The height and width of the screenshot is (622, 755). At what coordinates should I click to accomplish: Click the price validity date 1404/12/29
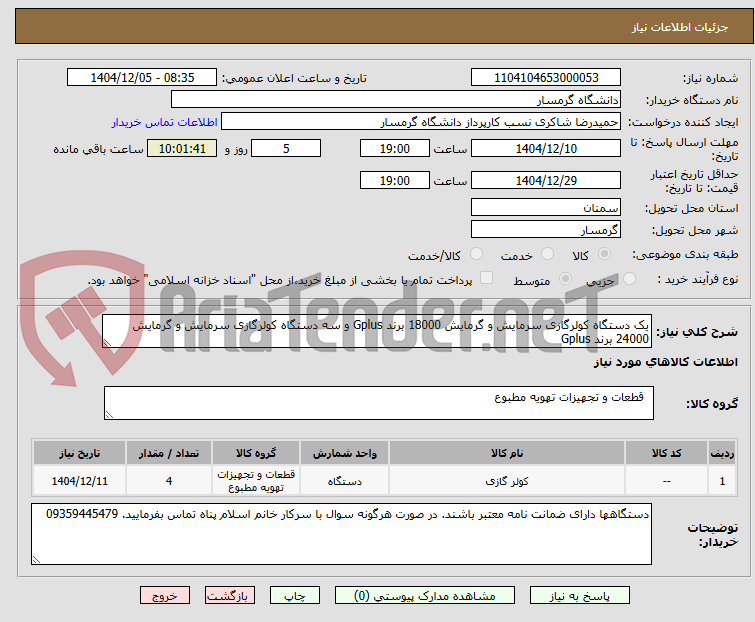(x=546, y=181)
